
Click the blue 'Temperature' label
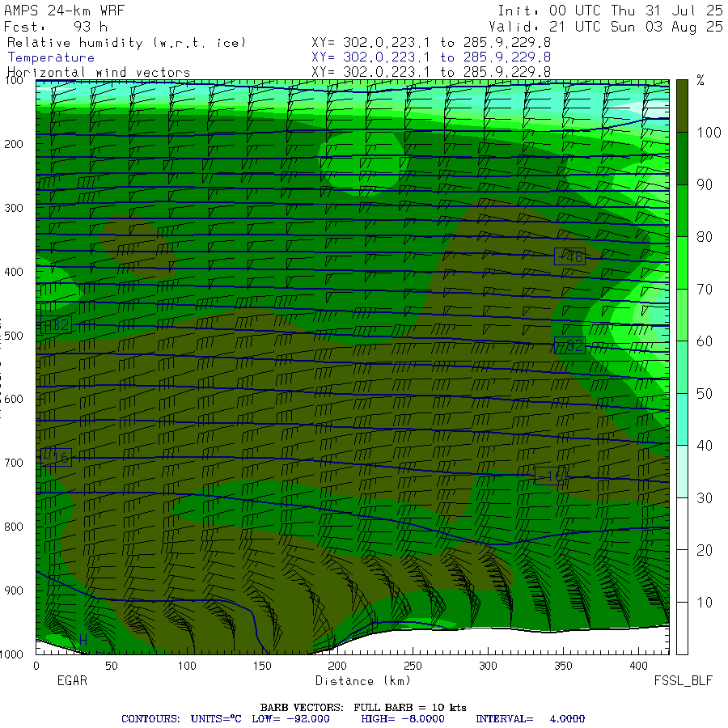51,57
